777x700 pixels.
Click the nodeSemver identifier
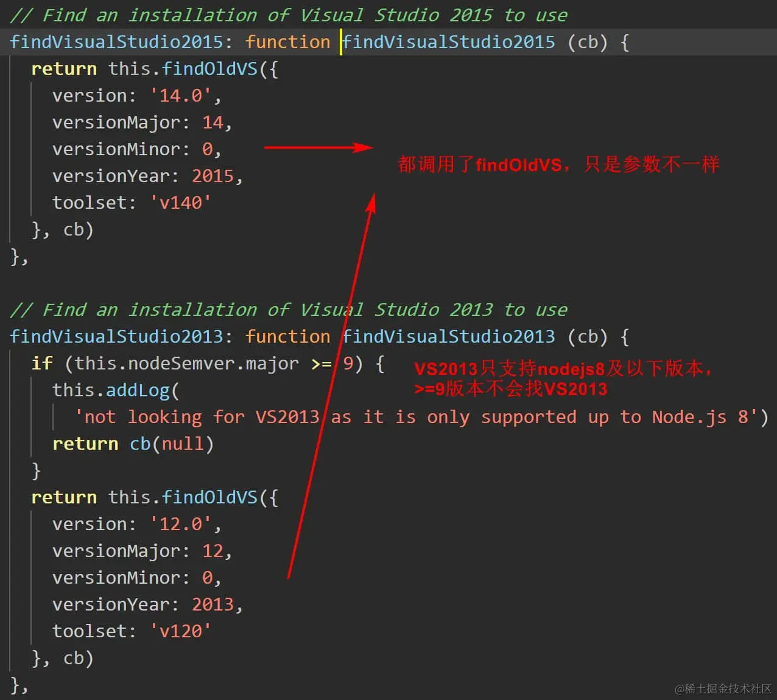tap(181, 363)
